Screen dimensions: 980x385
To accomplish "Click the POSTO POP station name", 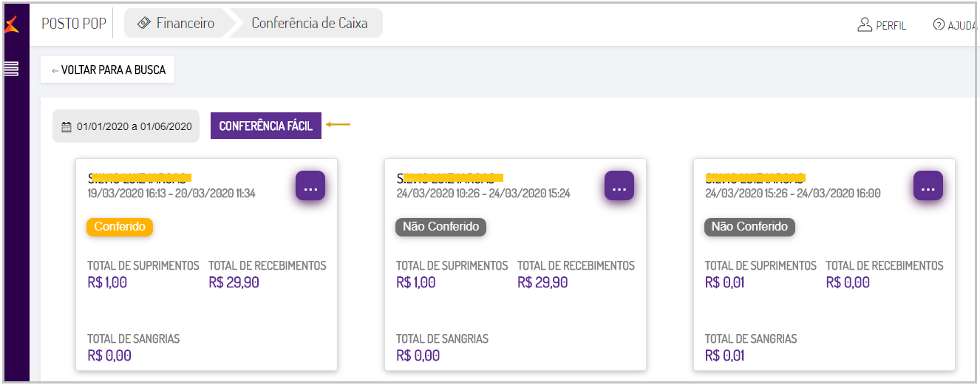I will pos(74,24).
